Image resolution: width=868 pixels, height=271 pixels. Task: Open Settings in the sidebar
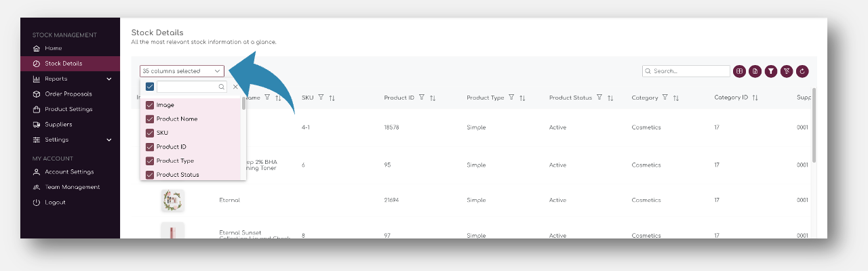(x=56, y=140)
